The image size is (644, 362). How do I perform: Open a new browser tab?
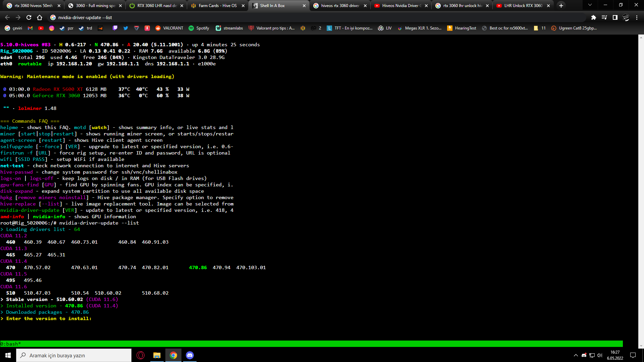561,6
